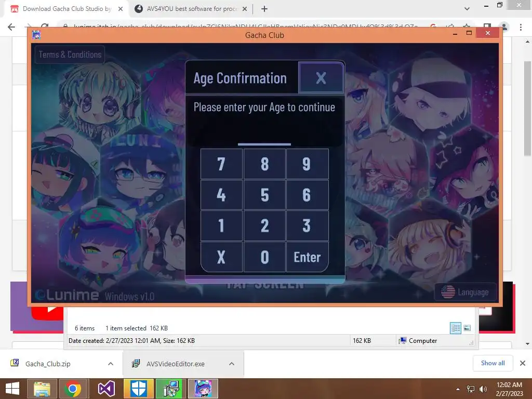
Task: Switch Explorer to details view
Action: coord(455,328)
